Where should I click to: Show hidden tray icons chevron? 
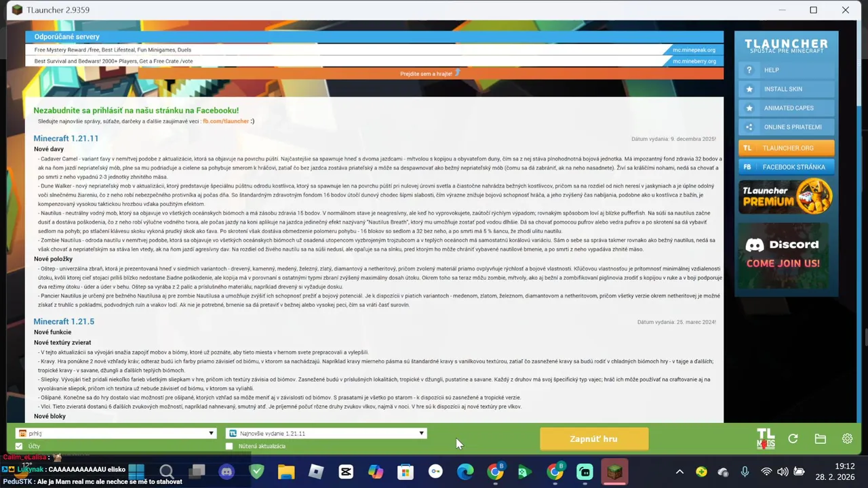679,472
